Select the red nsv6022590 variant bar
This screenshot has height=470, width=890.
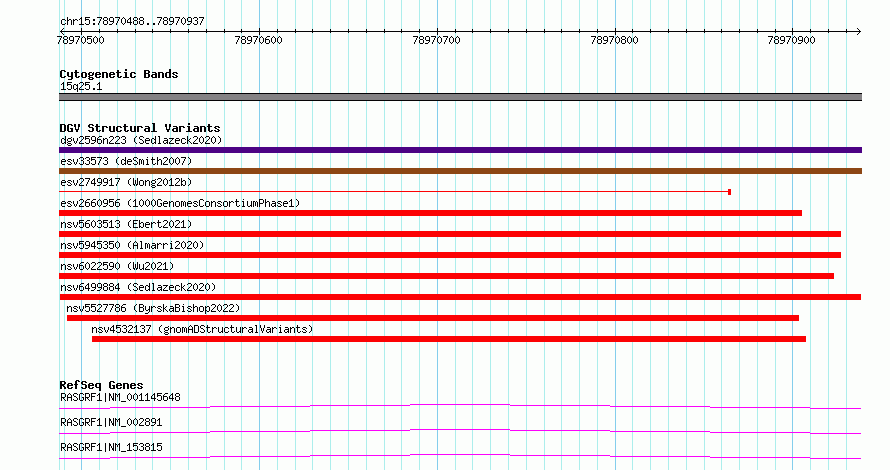click(x=446, y=276)
